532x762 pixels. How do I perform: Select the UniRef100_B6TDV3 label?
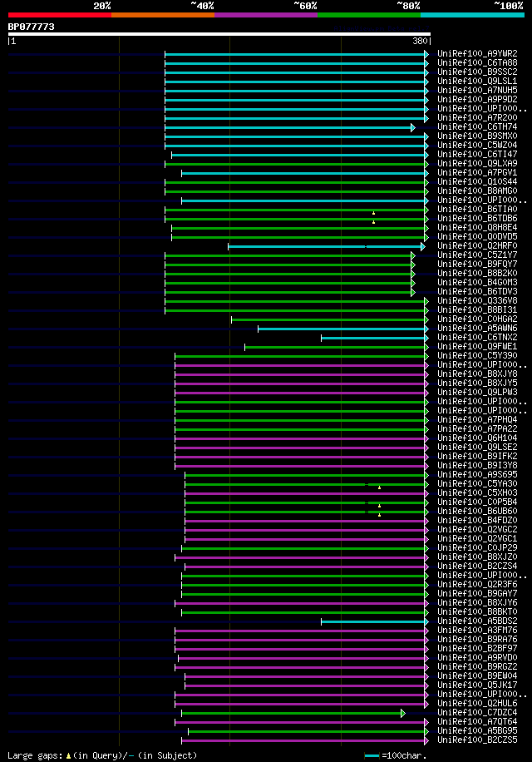click(x=477, y=292)
